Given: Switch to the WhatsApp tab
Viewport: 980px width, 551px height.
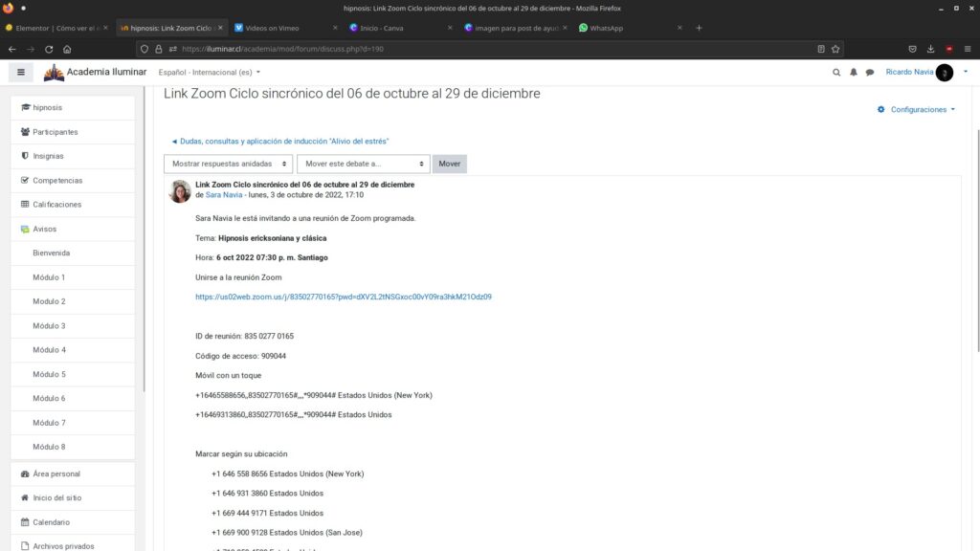Looking at the screenshot, I should coord(630,28).
